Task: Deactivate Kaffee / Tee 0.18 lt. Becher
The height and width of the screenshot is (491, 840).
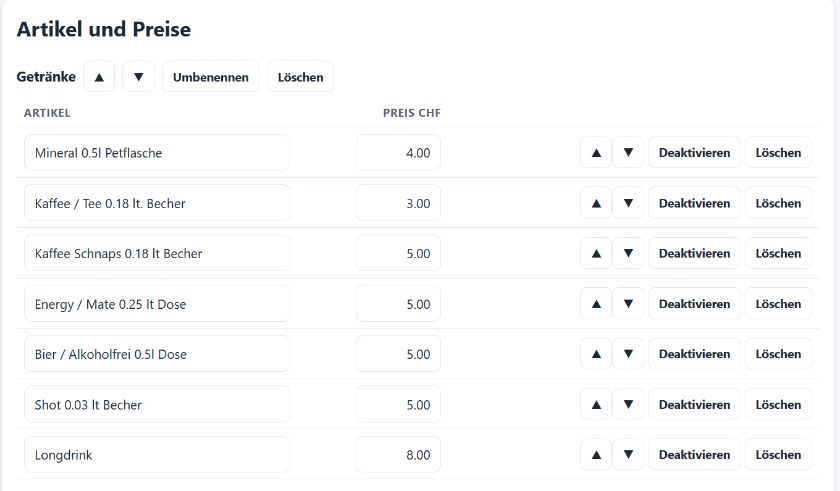Action: point(694,203)
